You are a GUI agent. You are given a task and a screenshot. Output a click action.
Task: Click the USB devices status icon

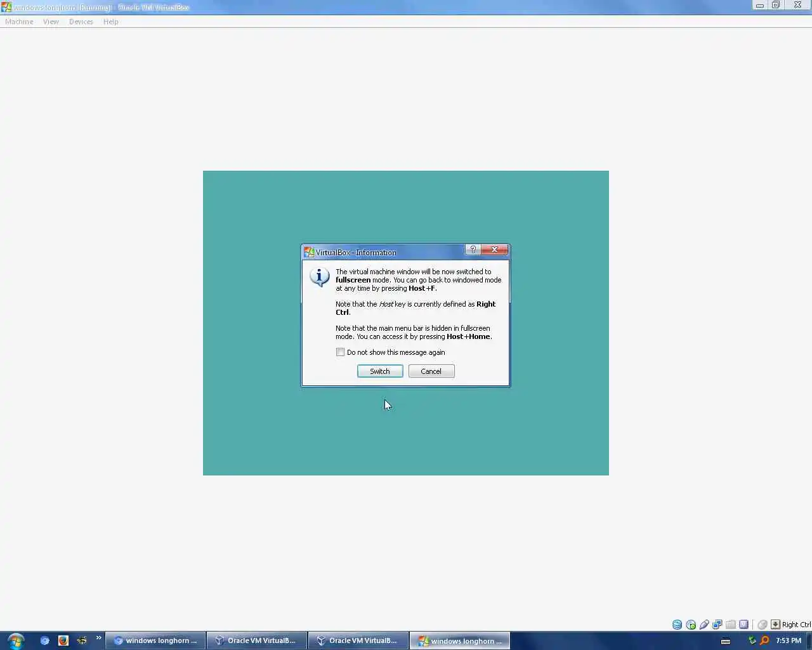[704, 625]
